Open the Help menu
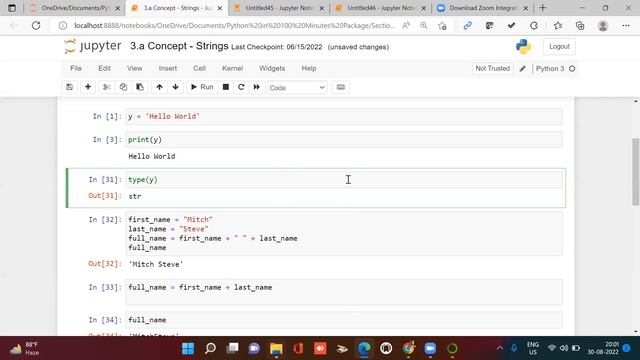 (309, 69)
